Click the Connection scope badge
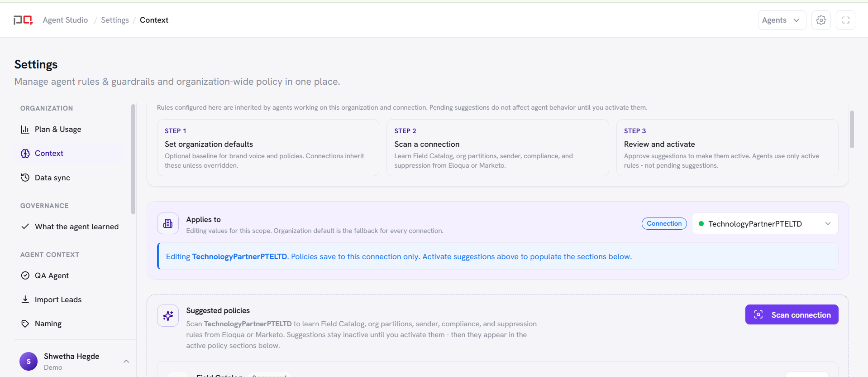868x377 pixels. (x=664, y=223)
